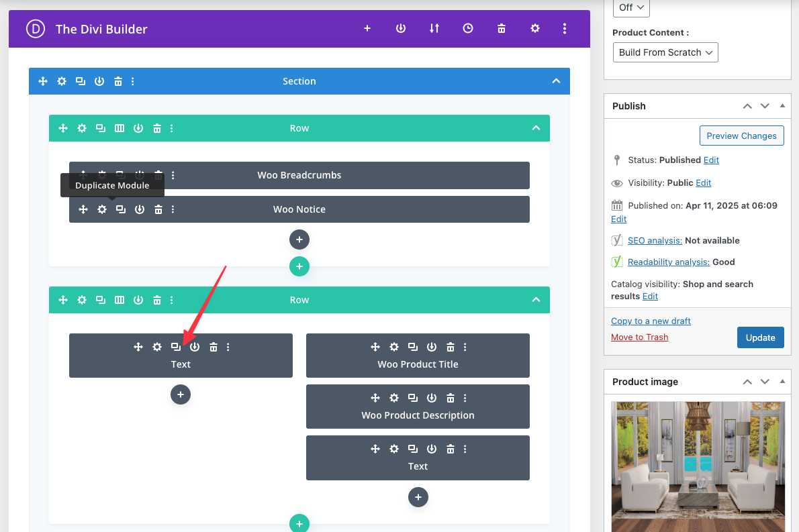799x532 pixels.
Task: Click right column Text module power icon
Action: coord(432,449)
